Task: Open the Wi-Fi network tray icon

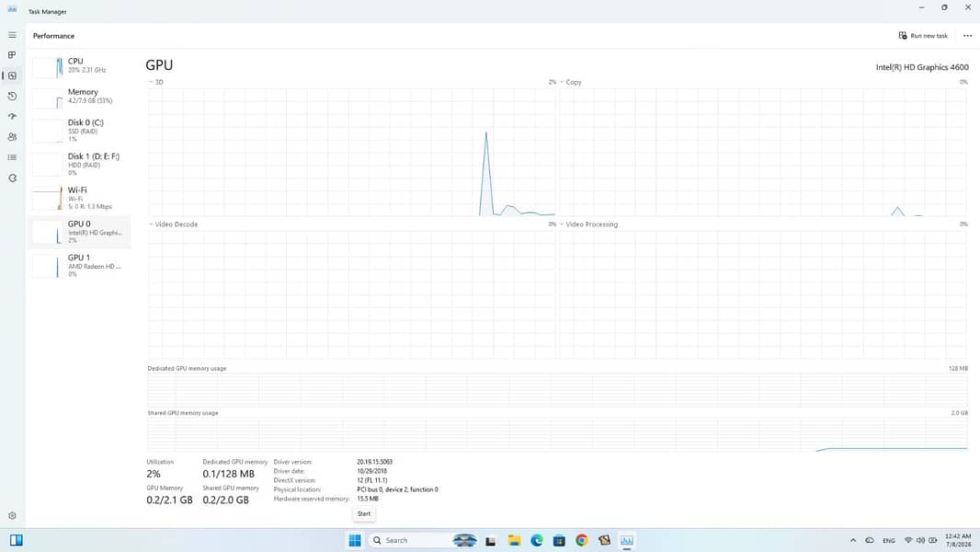Action: click(x=908, y=540)
